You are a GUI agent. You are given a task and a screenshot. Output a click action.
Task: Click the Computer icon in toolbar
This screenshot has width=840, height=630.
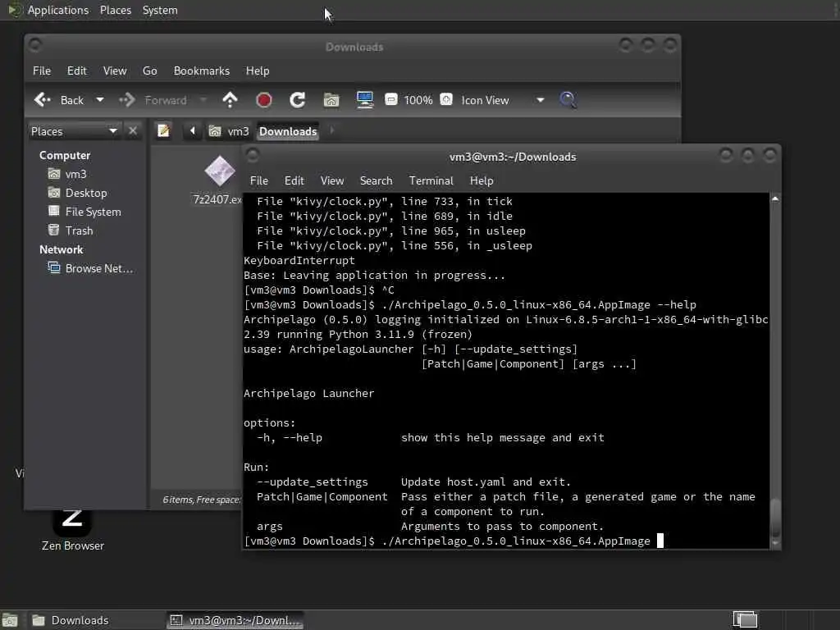point(365,99)
